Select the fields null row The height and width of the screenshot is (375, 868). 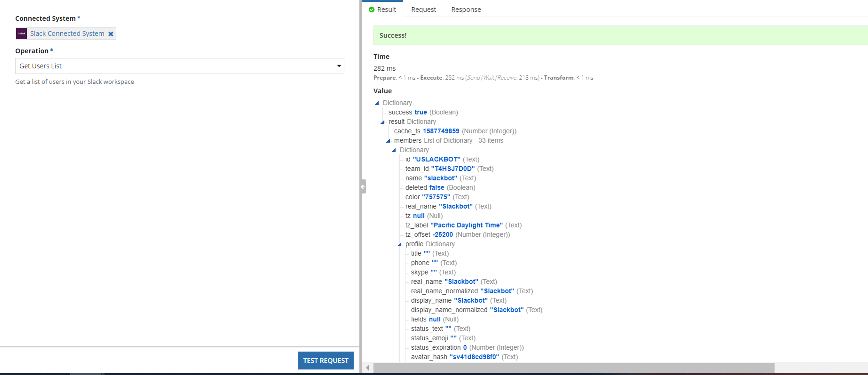point(435,319)
